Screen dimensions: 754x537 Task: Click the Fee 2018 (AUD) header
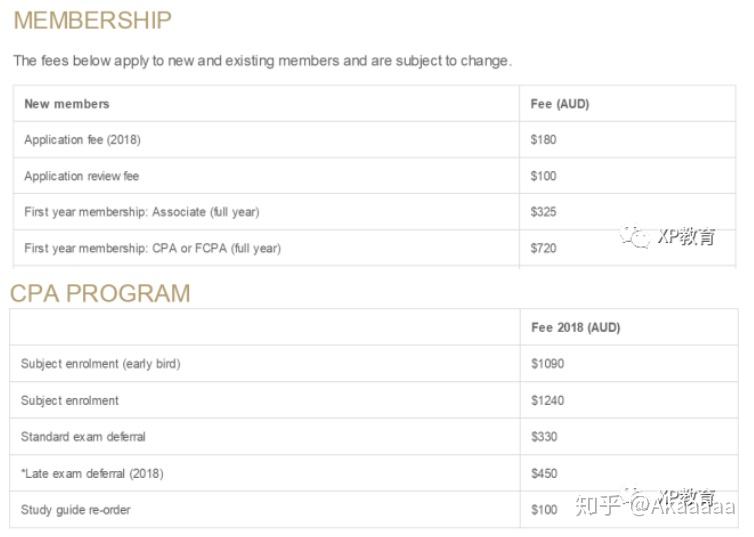coord(575,328)
